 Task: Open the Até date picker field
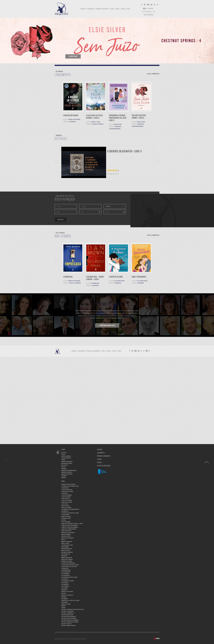coord(115,212)
